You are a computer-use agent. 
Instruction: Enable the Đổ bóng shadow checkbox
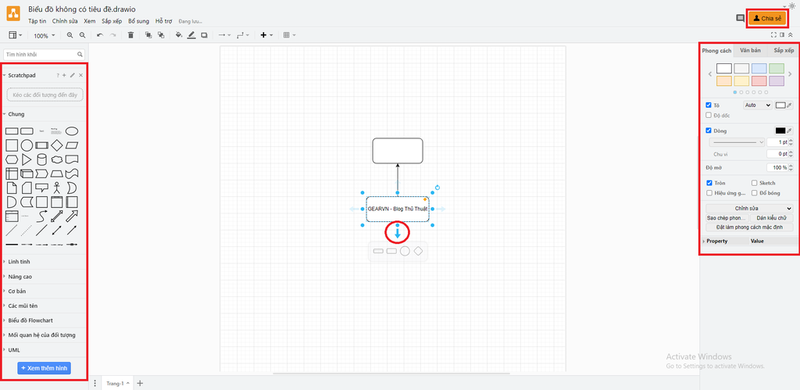754,193
